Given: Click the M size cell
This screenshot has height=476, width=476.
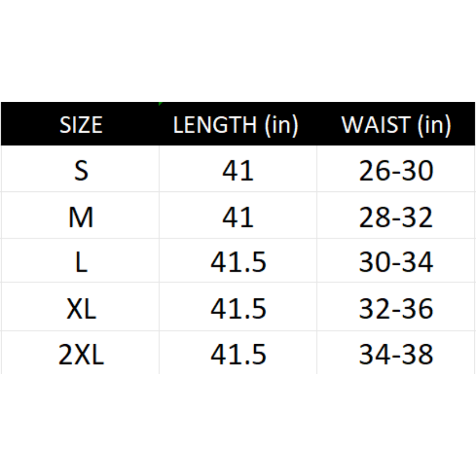Looking at the screenshot, I should [x=81, y=217].
